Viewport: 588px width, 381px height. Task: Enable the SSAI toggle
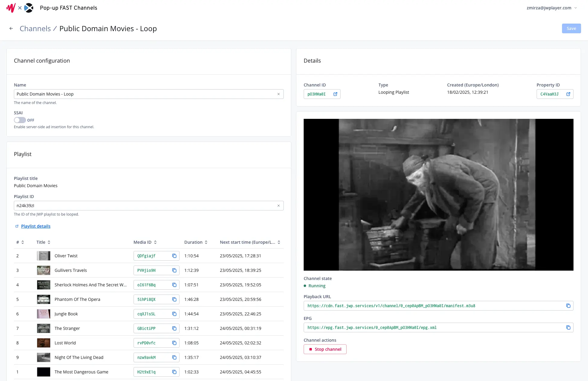20,120
